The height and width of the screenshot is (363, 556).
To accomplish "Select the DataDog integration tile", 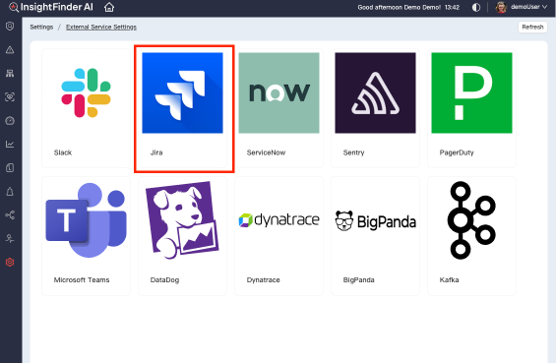I will point(183,236).
